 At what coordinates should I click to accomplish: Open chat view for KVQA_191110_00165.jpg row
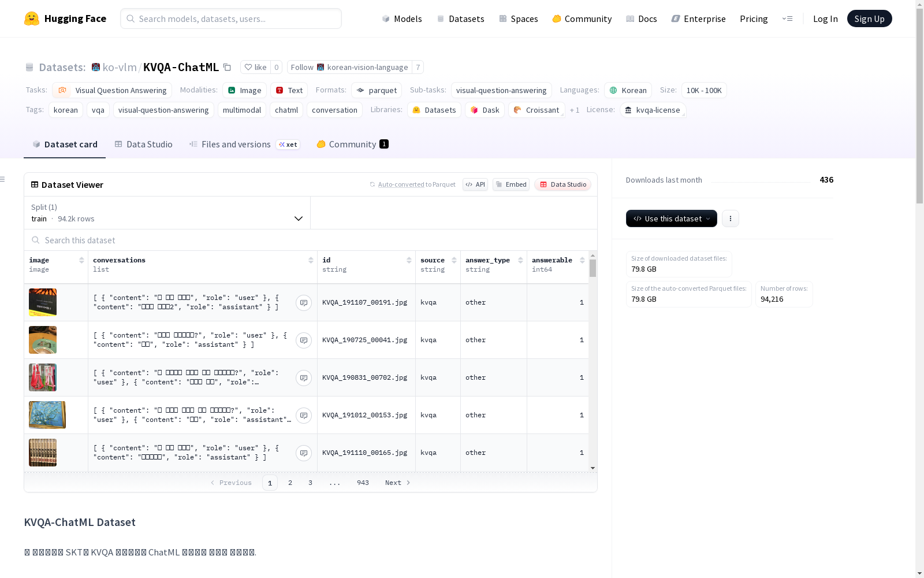tap(304, 453)
